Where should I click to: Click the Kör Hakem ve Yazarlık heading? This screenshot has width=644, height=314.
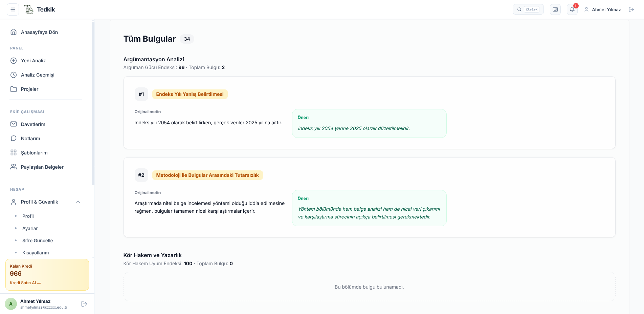click(x=153, y=255)
